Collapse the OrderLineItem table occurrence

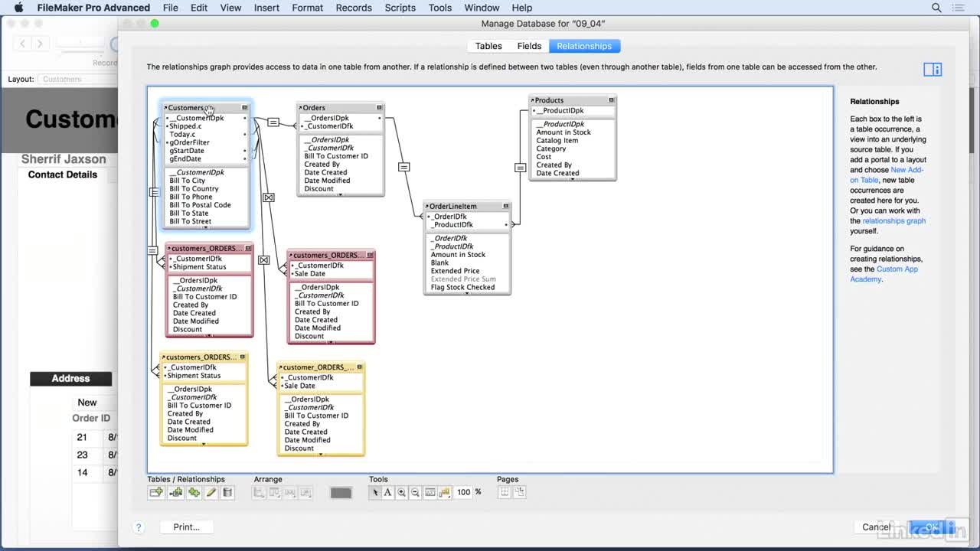(505, 206)
